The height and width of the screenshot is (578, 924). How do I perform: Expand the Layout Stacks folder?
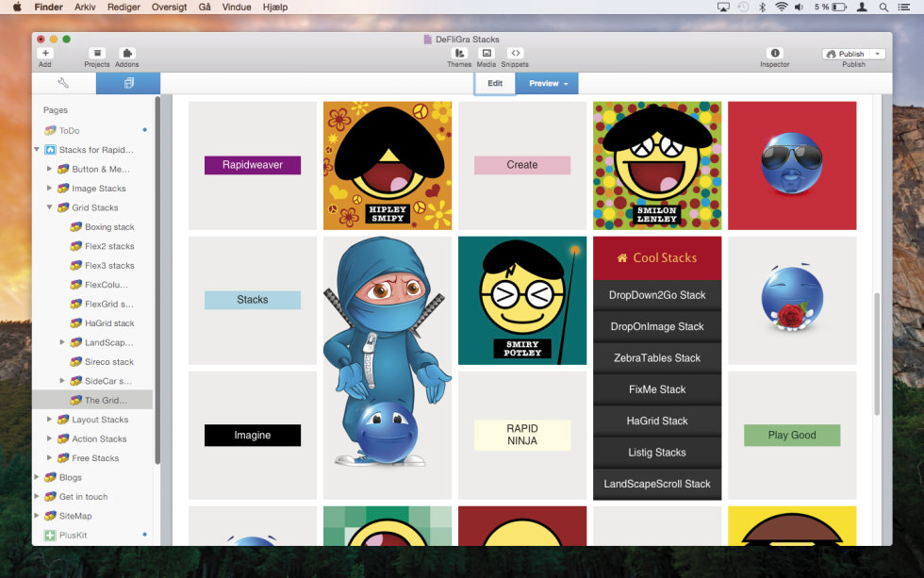[49, 420]
